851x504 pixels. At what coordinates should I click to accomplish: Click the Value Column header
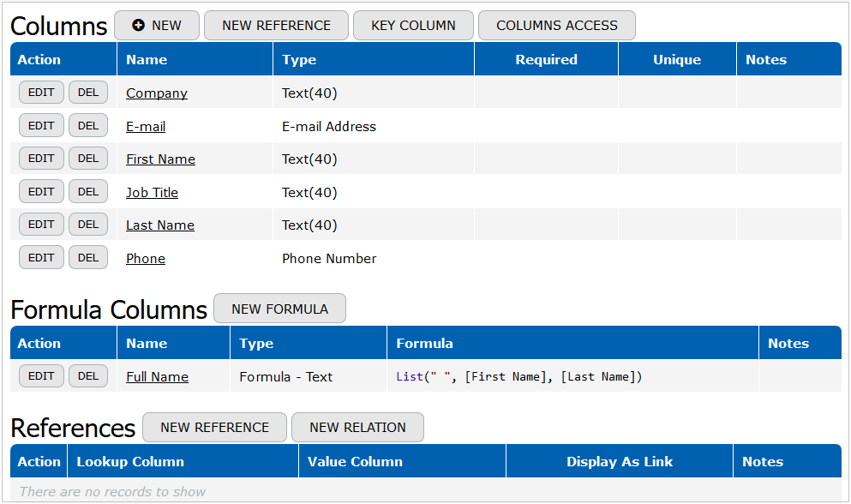(402, 461)
